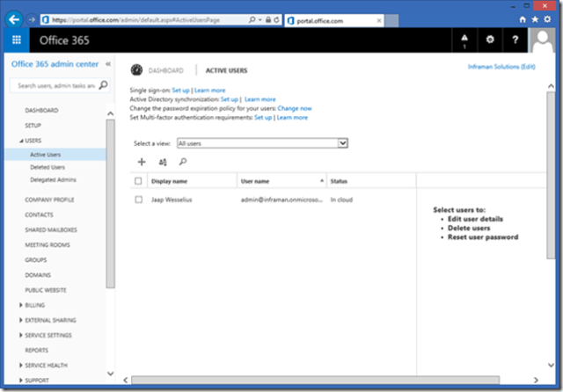
Task: Click Learn more for Active Directory synchronization
Action: coord(260,99)
